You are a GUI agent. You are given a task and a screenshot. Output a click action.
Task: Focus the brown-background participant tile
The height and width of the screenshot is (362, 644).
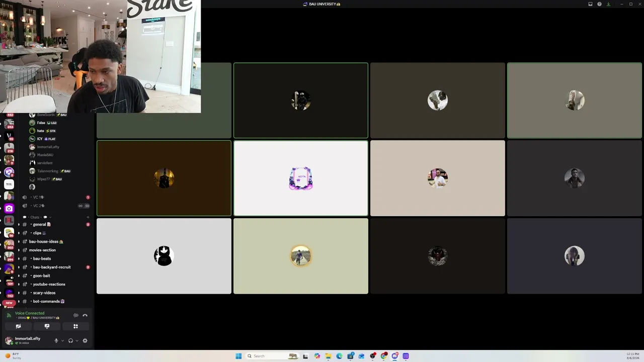tap(164, 178)
